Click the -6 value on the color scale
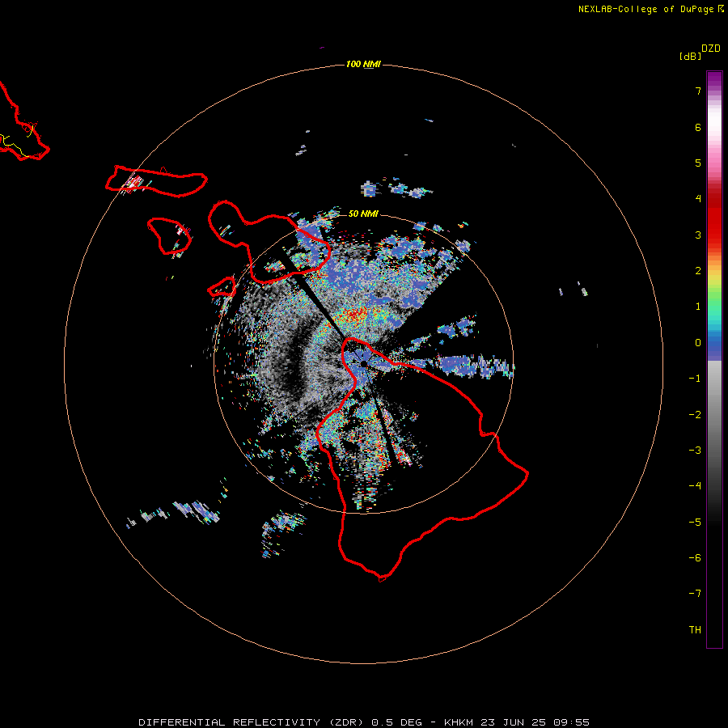728x728 pixels. (x=695, y=558)
